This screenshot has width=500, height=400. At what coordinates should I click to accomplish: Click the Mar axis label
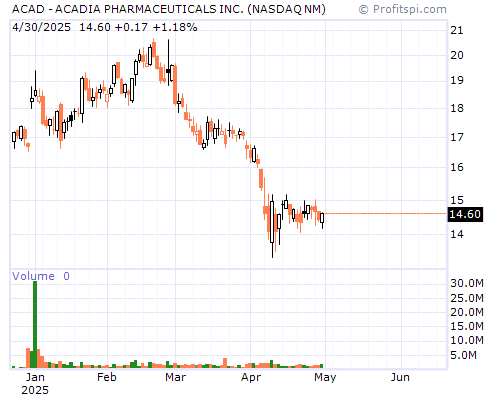click(x=176, y=377)
